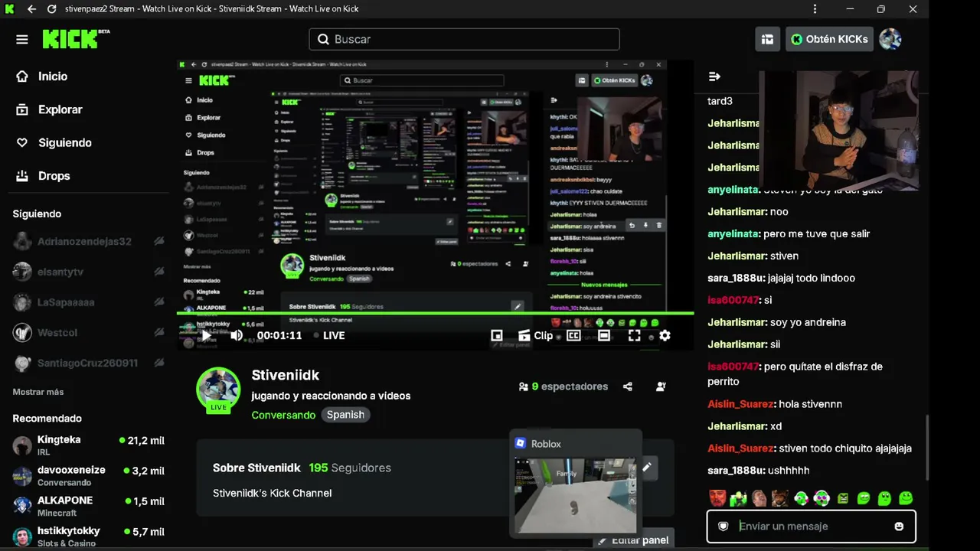Click the green stream progress bar

pyautogui.click(x=435, y=313)
